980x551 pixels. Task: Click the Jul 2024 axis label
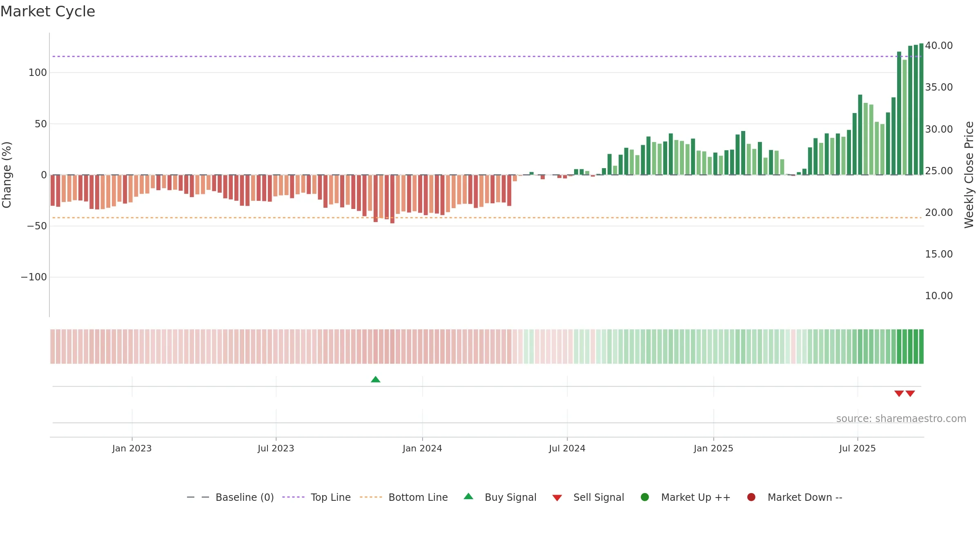[567, 449]
